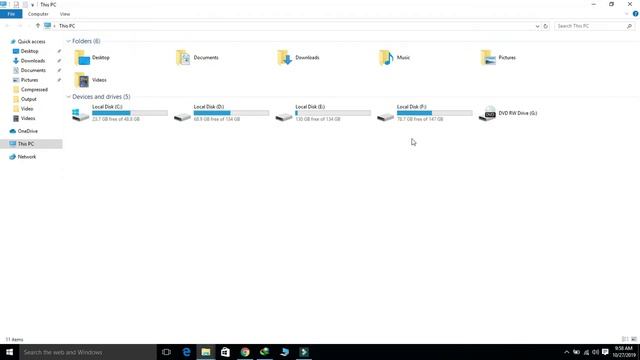Open the Windows Start menu

(9, 352)
